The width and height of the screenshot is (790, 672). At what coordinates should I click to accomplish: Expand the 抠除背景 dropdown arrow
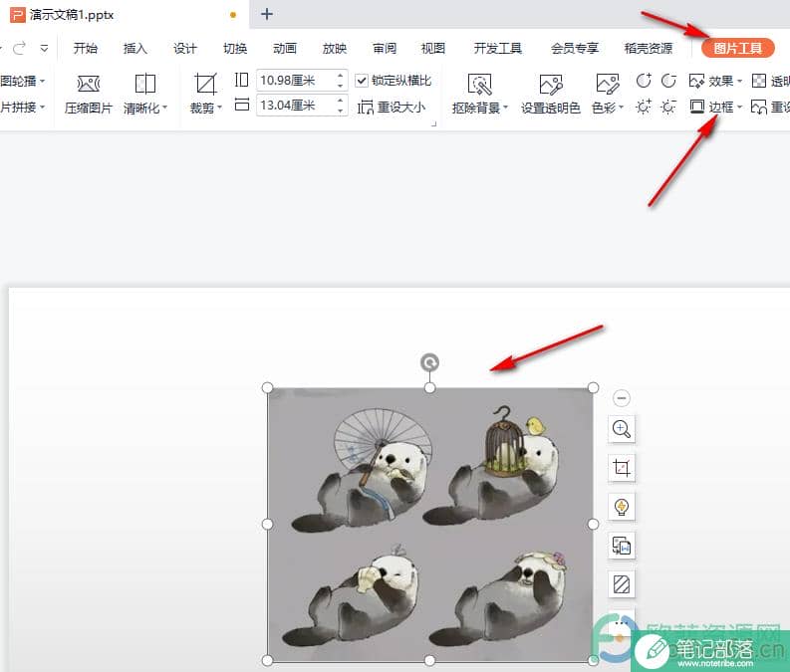tap(506, 108)
